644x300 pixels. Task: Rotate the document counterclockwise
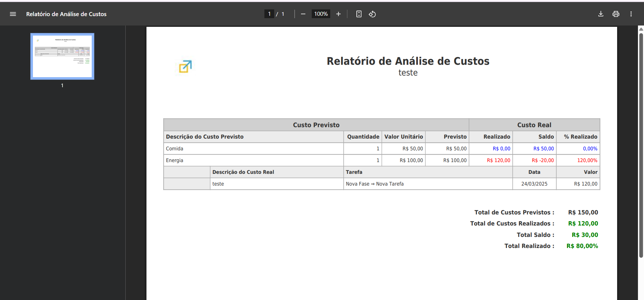coord(372,14)
